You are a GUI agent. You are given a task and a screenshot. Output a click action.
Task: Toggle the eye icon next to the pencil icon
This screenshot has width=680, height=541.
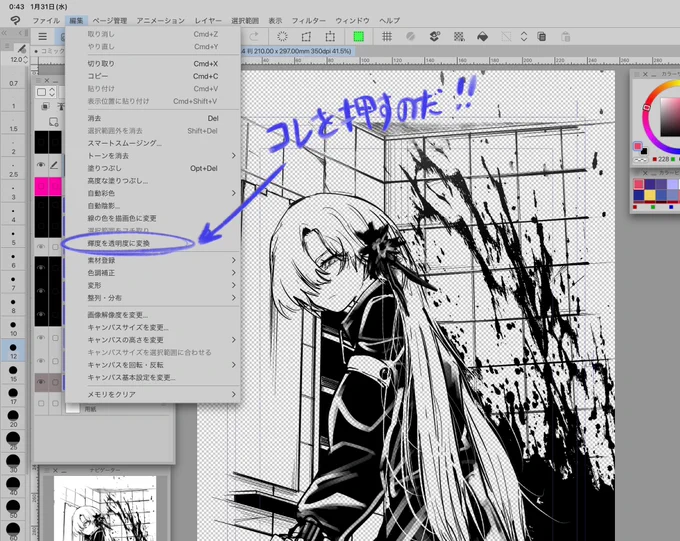click(x=41, y=165)
